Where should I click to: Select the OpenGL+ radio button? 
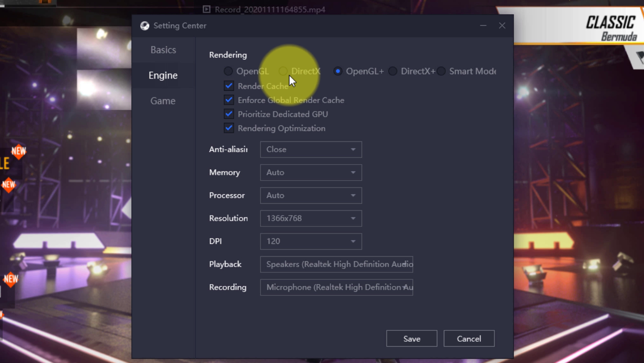338,71
